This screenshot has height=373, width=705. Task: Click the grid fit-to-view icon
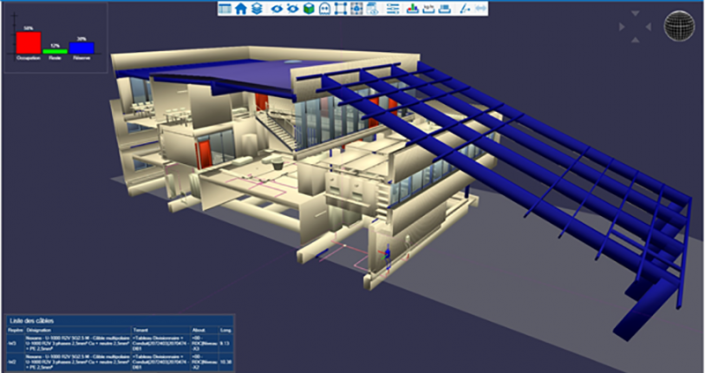[357, 9]
